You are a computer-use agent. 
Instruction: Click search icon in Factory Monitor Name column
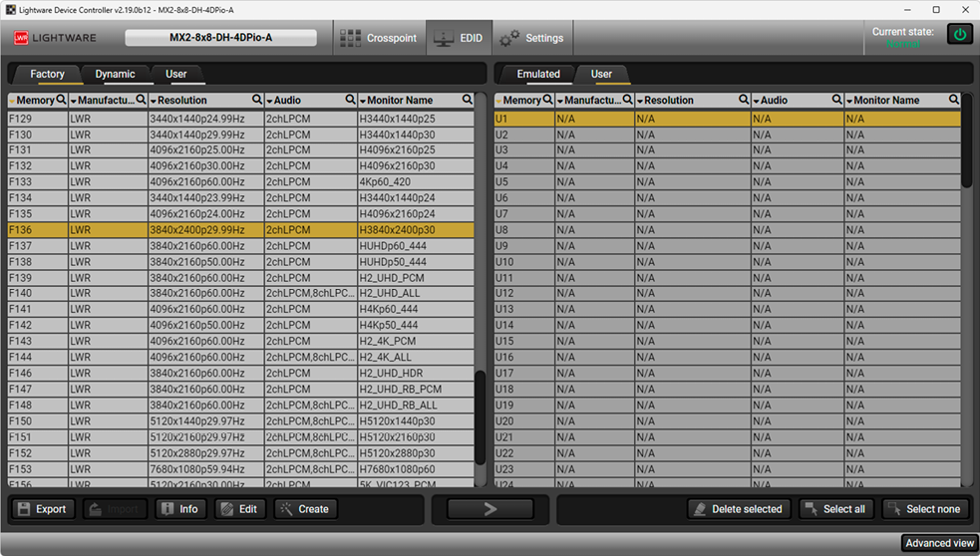tap(468, 101)
